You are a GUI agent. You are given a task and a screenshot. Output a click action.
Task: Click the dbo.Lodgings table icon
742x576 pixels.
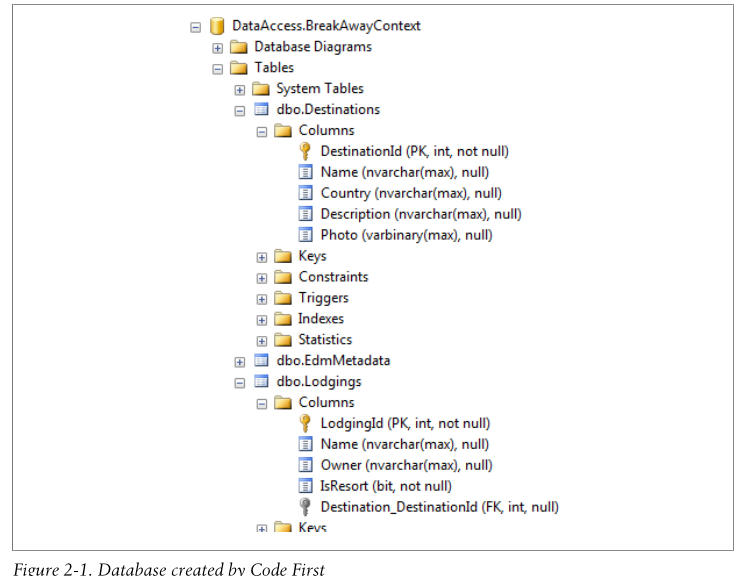tap(261, 381)
